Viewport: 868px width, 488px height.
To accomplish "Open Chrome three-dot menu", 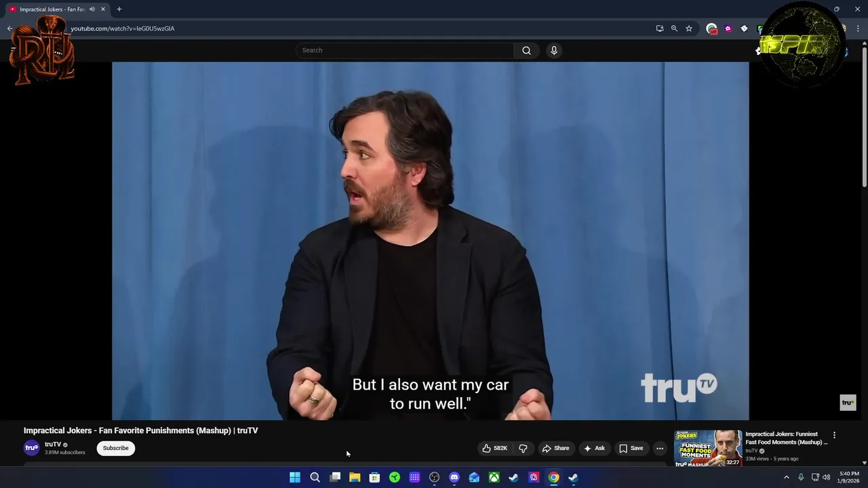I will [x=859, y=28].
